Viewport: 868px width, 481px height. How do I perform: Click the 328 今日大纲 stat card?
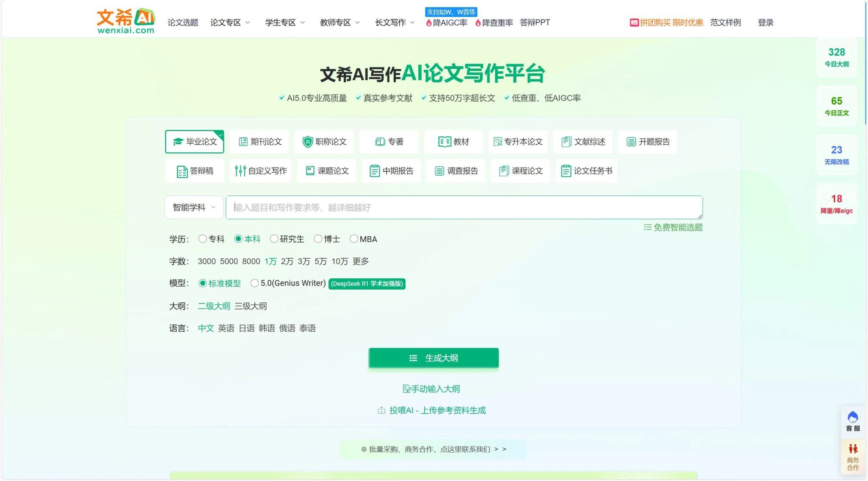pyautogui.click(x=837, y=57)
